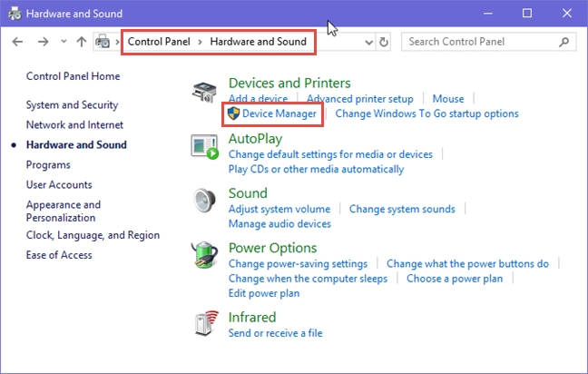Open the AutoPlay heading
Screen dimensions: 588x374
255,139
